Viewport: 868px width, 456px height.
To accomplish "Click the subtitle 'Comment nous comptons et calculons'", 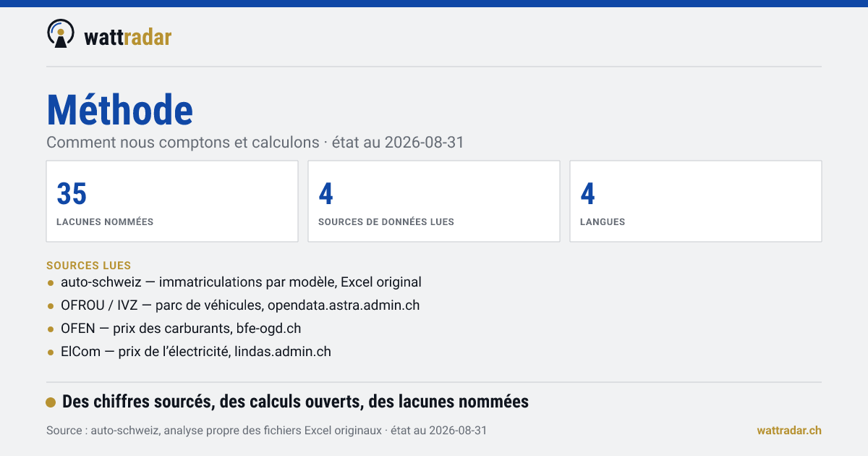I will point(183,142).
